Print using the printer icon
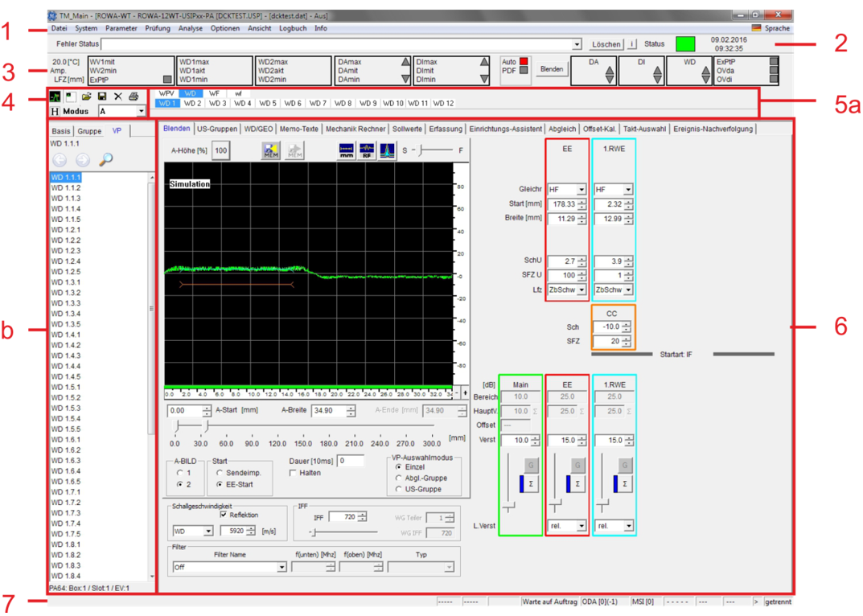Image resolution: width=863 pixels, height=616 pixels. pyautogui.click(x=134, y=97)
